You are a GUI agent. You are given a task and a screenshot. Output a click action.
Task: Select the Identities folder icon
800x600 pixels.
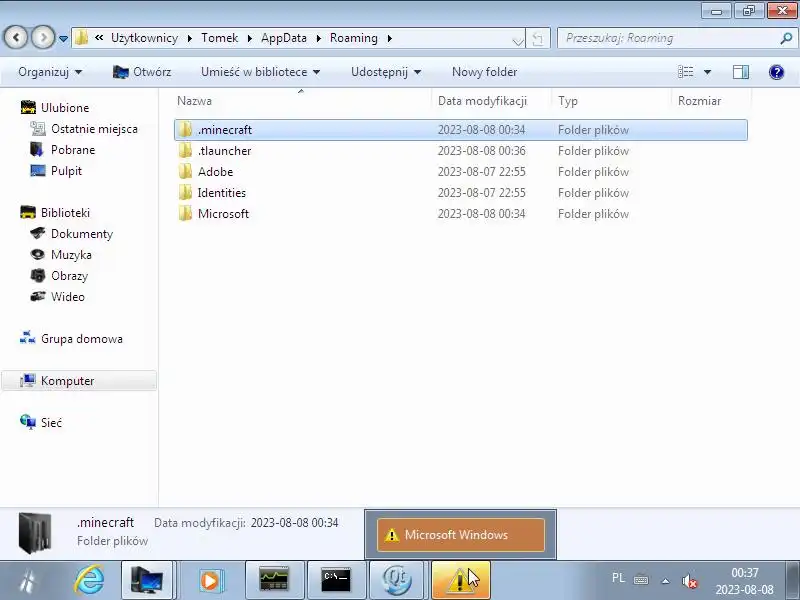[186, 192]
